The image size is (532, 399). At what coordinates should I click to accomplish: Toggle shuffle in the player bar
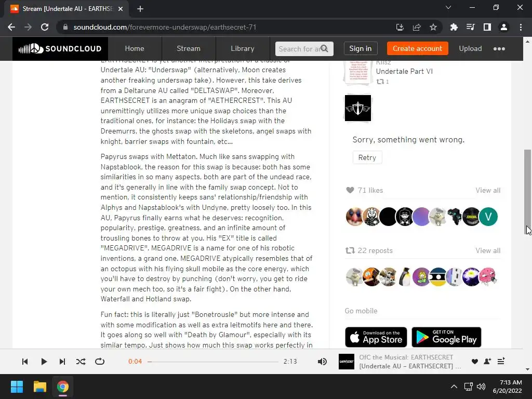point(81,362)
